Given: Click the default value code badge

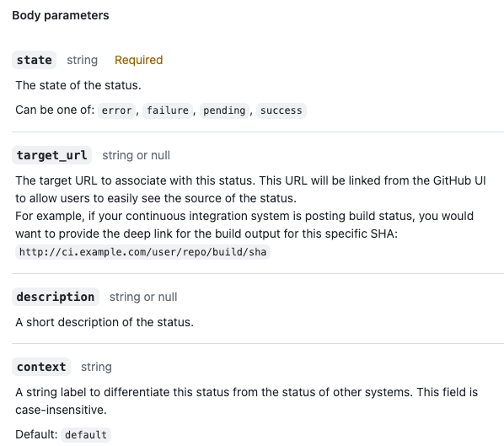Looking at the screenshot, I should (86, 435).
